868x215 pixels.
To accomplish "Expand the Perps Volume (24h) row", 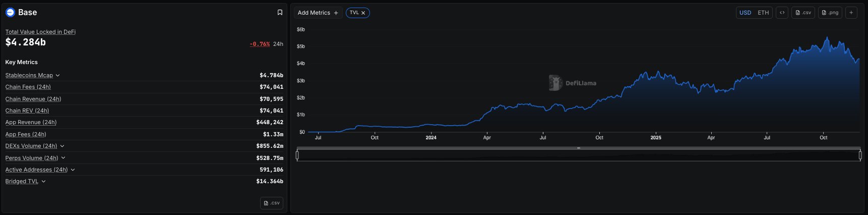I will coord(63,158).
